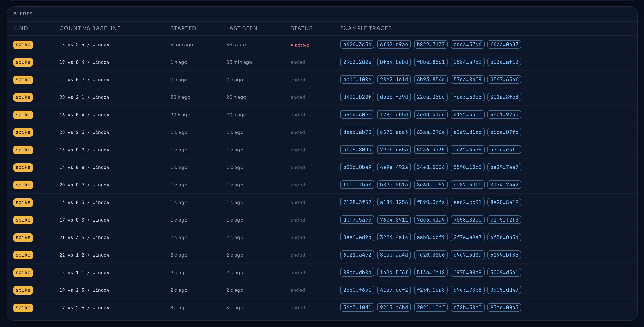644x327 pixels.
Task: Click the STARTED column header
Action: tap(183, 28)
